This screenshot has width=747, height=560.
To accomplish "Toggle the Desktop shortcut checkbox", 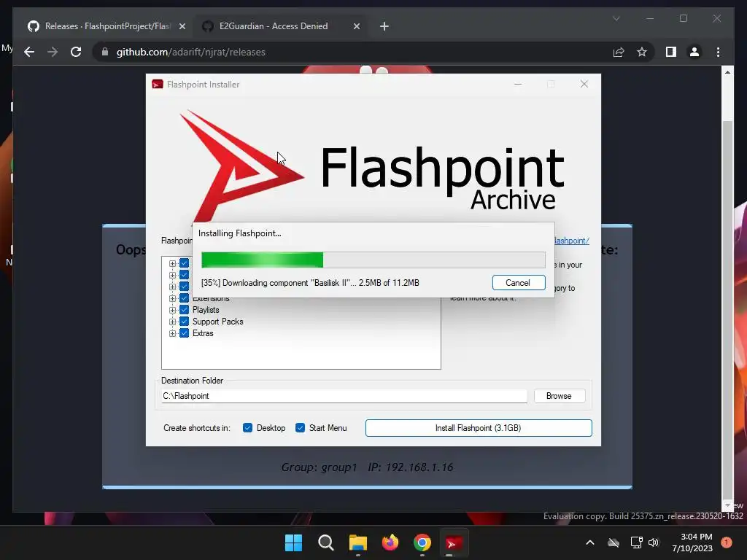I will tap(247, 427).
